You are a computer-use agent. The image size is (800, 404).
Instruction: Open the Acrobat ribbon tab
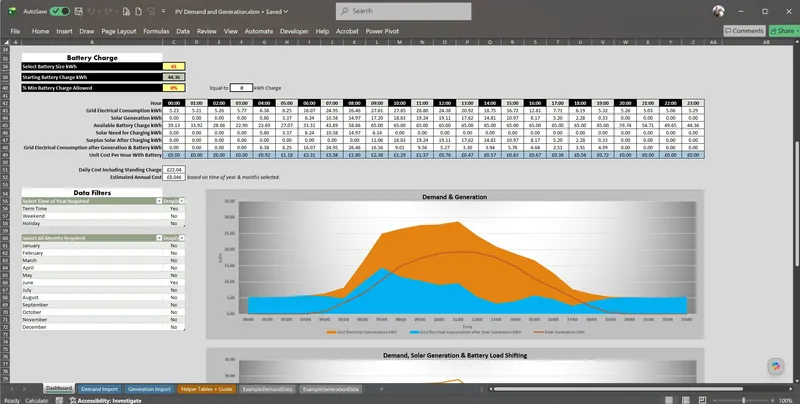347,31
